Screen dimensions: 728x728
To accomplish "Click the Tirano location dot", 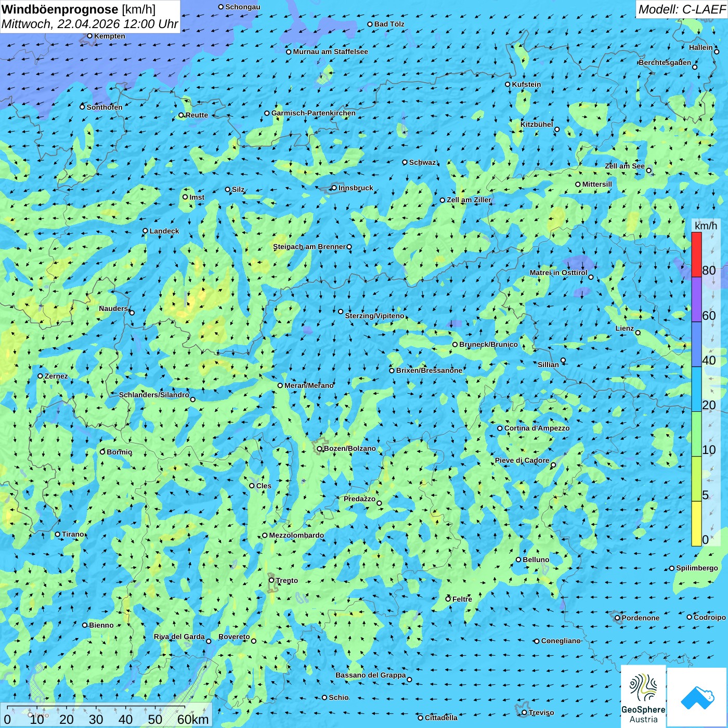I will click(x=58, y=534).
